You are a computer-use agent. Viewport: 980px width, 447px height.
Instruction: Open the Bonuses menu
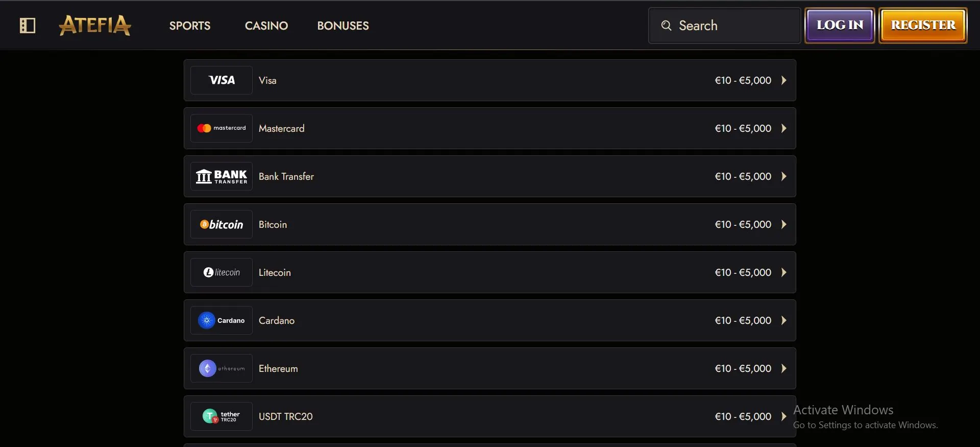coord(343,26)
